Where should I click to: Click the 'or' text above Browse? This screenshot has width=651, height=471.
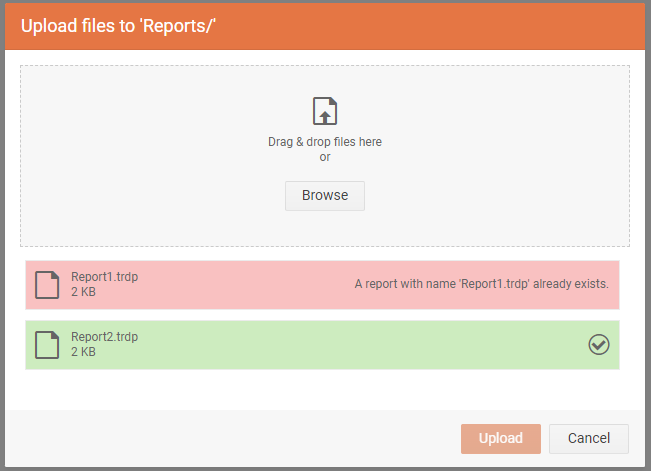[324, 157]
